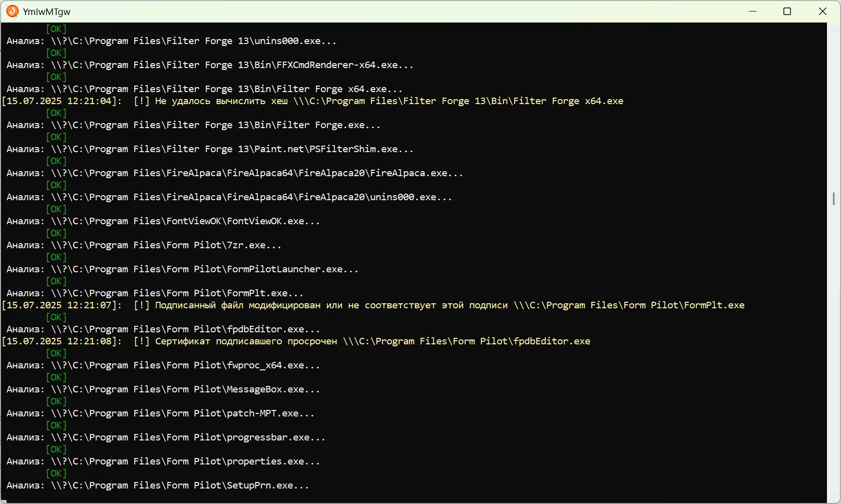Select the Анализ line for FontViewOK.exe

click(163, 221)
